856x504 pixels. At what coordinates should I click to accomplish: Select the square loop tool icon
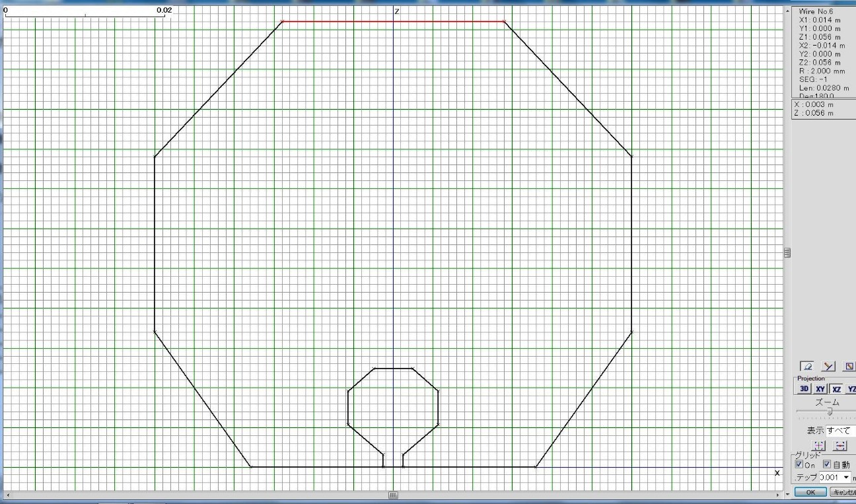coord(849,366)
